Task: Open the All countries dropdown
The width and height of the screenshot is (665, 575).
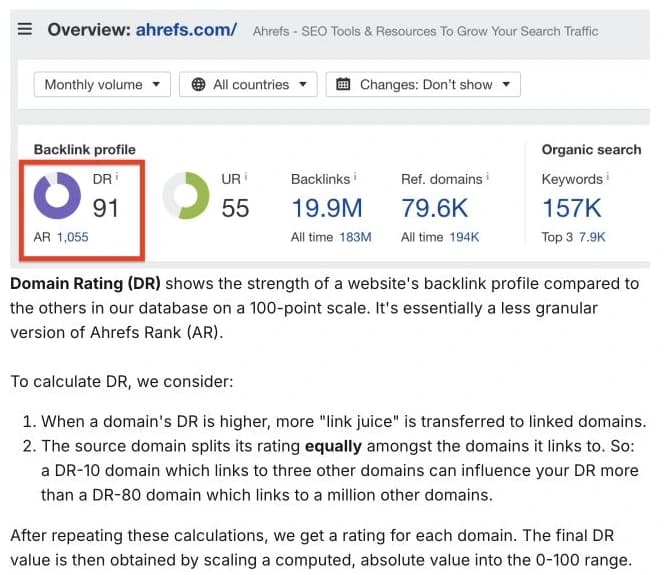Action: pos(248,84)
